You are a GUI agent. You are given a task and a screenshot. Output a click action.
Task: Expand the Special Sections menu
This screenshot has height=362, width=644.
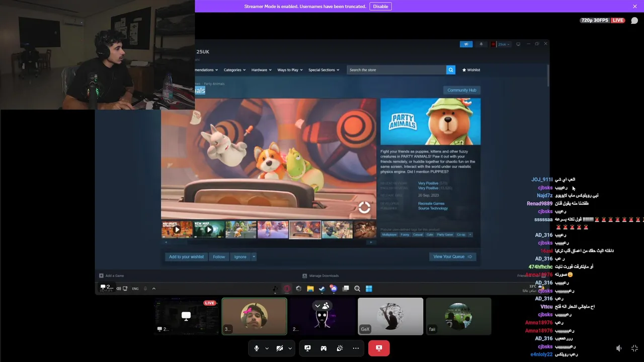pyautogui.click(x=324, y=70)
